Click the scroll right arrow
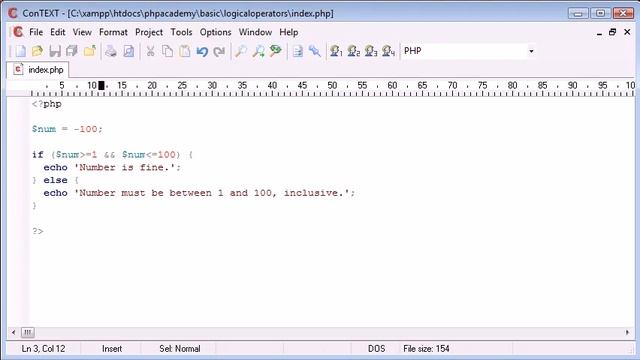 pyautogui.click(x=627, y=332)
